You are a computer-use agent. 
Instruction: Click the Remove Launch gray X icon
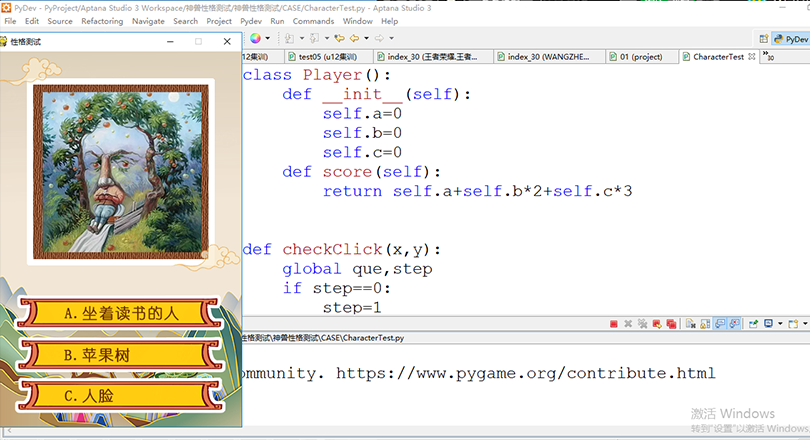[x=628, y=324]
